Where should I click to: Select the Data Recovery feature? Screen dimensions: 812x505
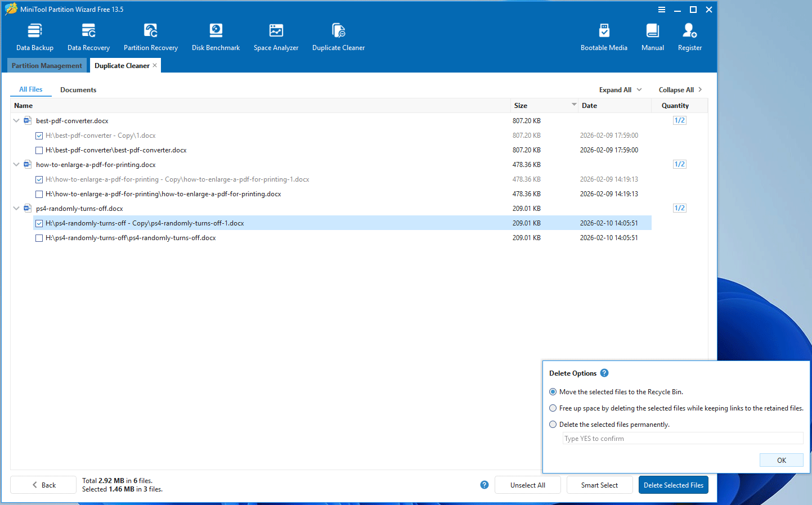[x=88, y=35]
